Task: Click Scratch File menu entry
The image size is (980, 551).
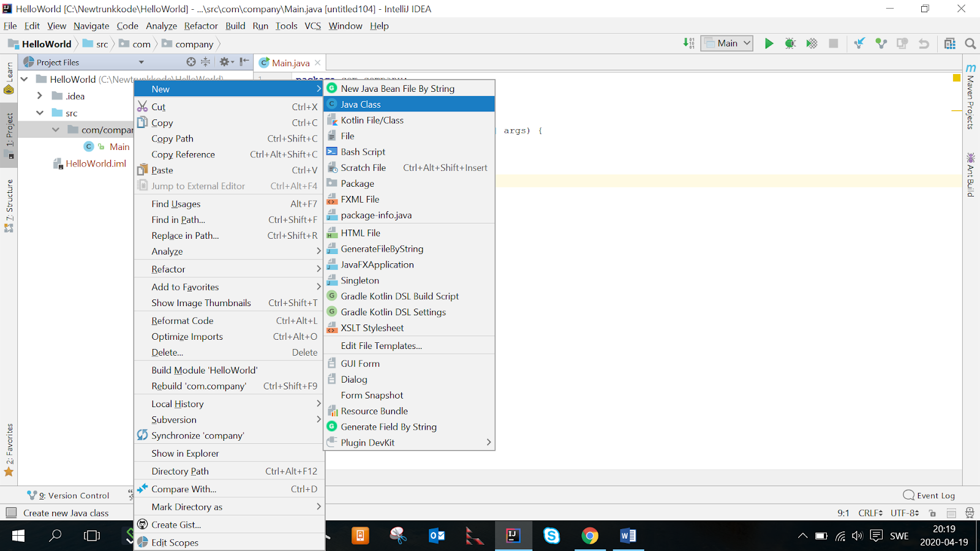Action: click(x=409, y=168)
